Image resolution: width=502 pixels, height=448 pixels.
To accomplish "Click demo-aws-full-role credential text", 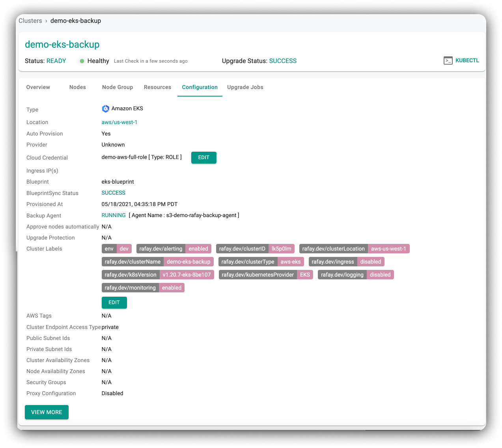I will [x=124, y=157].
